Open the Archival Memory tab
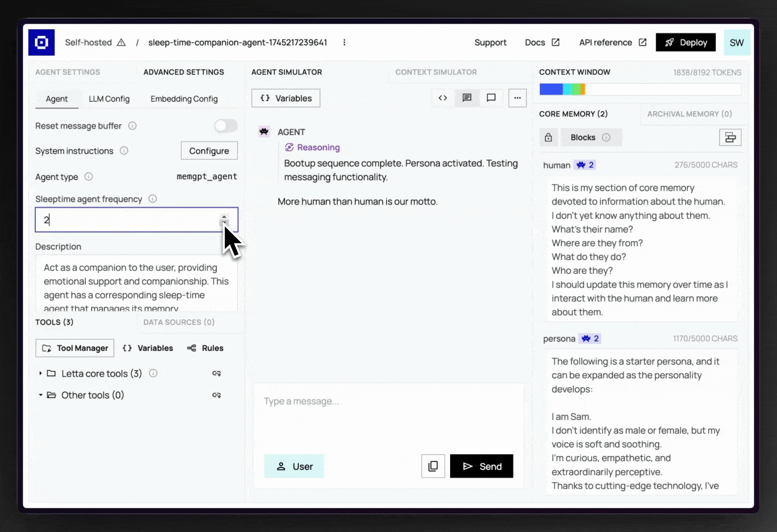 click(x=689, y=114)
